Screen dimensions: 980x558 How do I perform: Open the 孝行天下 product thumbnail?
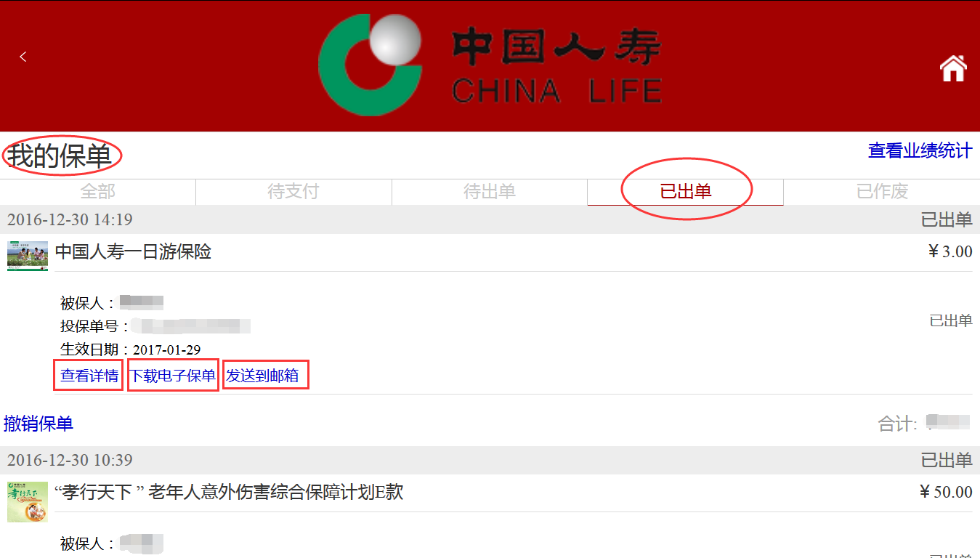[28, 501]
